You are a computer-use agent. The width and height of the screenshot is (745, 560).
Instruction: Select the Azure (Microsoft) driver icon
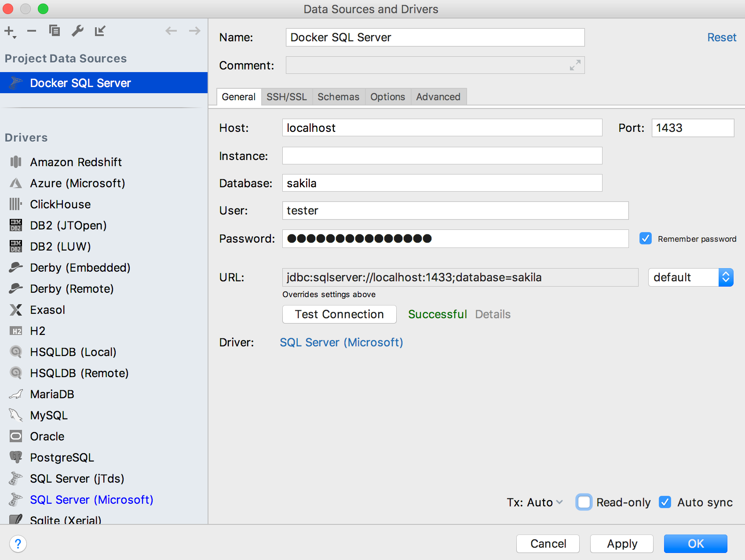16,183
